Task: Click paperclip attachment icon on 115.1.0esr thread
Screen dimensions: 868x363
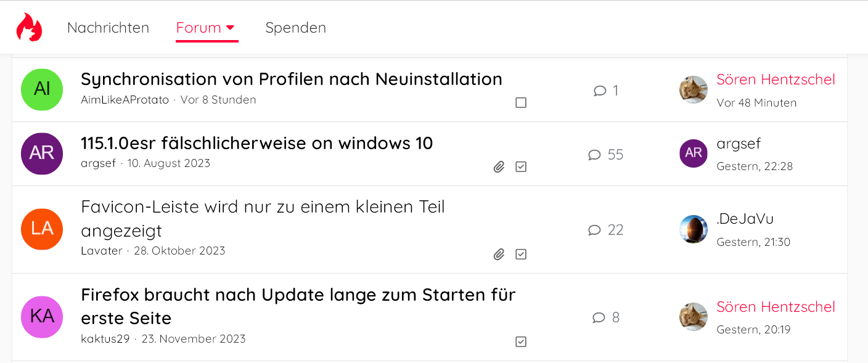Action: 499,167
